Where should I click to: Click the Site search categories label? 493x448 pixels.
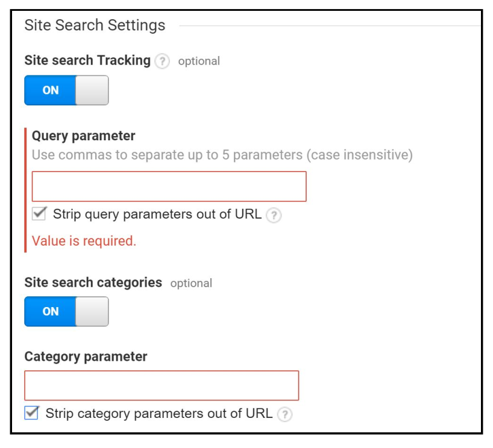93,282
